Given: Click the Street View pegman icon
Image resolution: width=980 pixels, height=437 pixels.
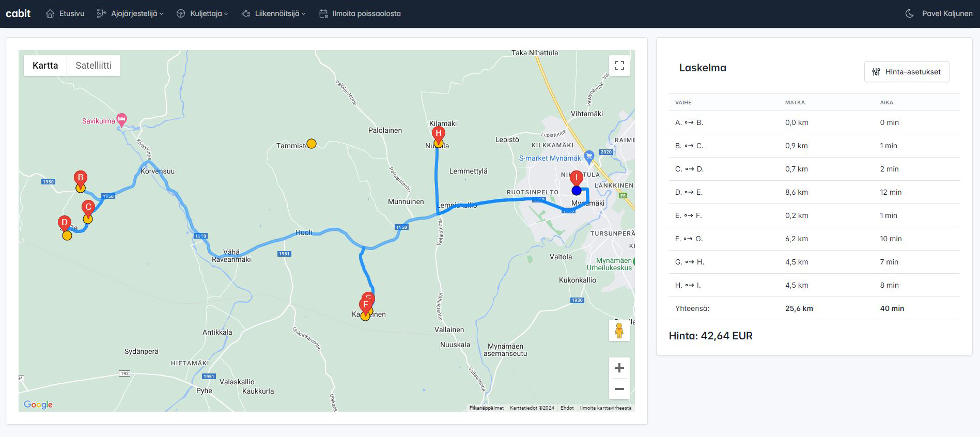Looking at the screenshot, I should tap(619, 331).
